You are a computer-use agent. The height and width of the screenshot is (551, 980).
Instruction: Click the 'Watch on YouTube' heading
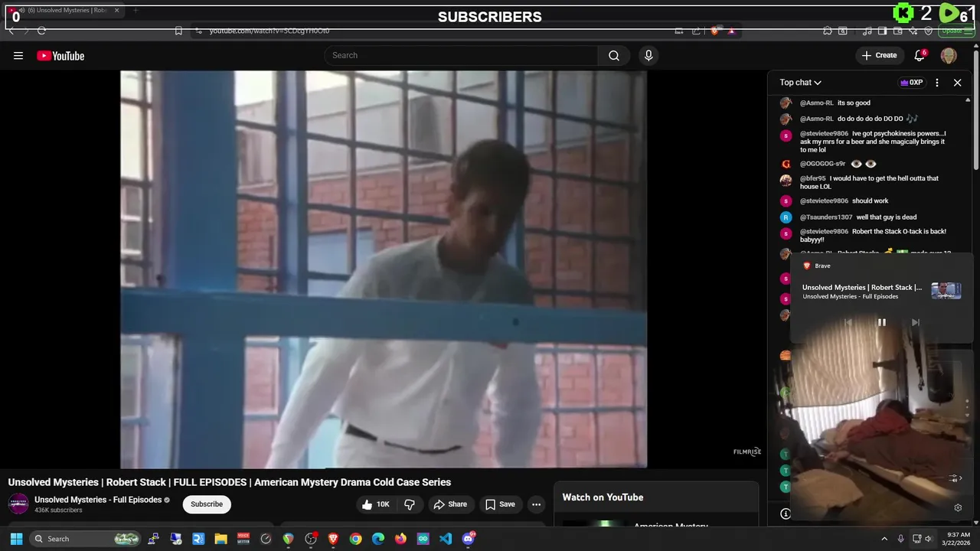coord(603,497)
